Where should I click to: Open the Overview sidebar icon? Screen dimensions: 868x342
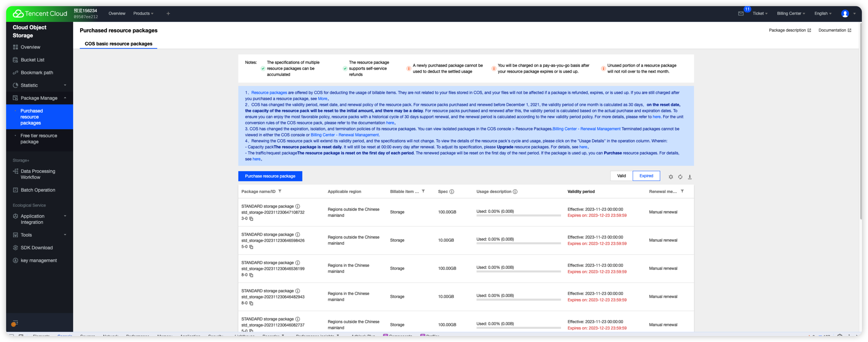[x=15, y=47]
